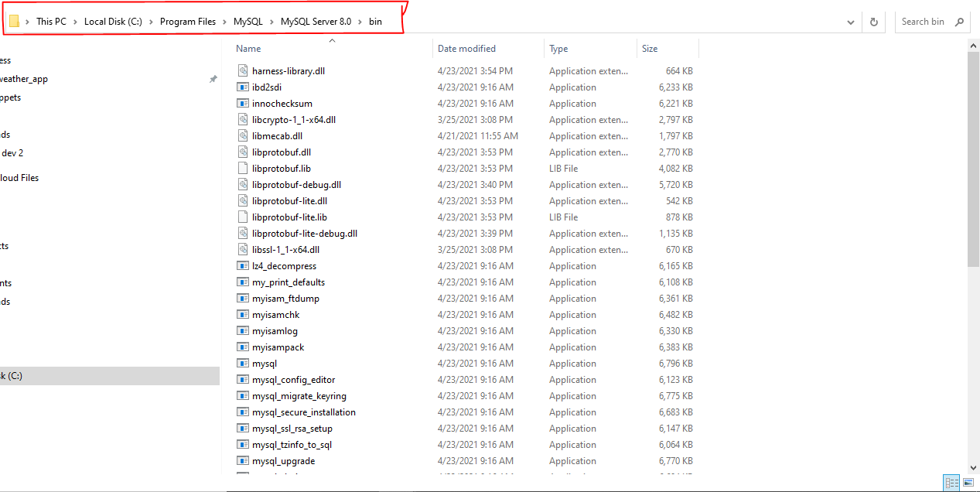Click the ibd2sdi application icon

(x=242, y=87)
